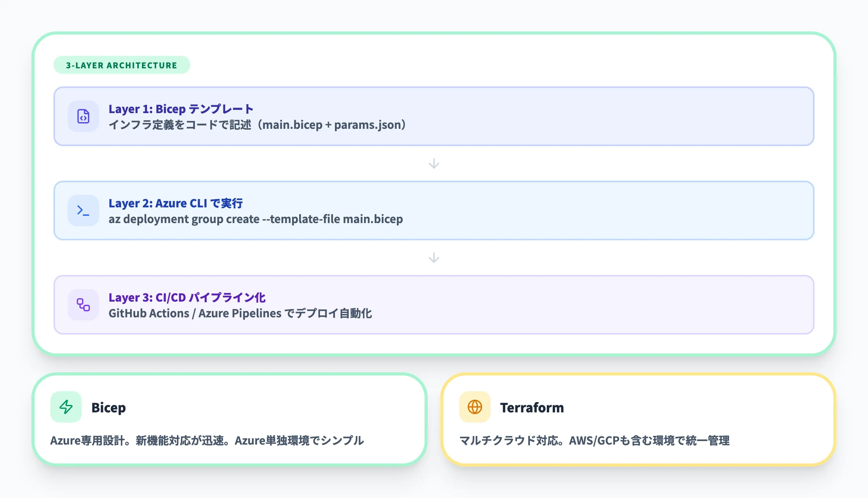The image size is (868, 498).
Task: Click the down arrow between Layer 1 and Layer 2
Action: [434, 164]
